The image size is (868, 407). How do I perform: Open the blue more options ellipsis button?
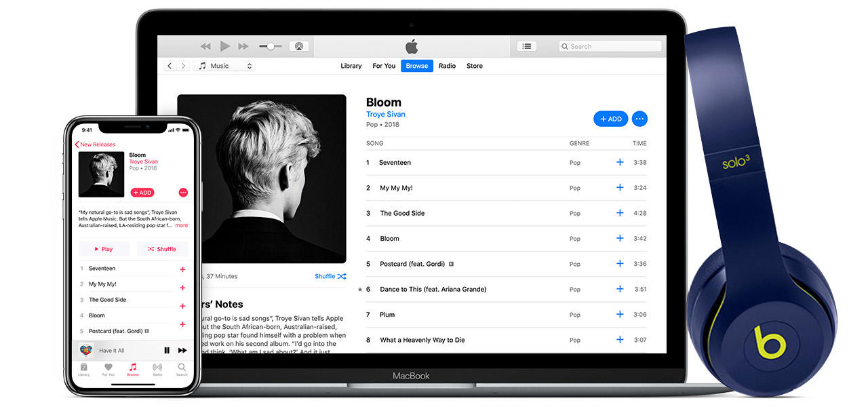(x=639, y=119)
